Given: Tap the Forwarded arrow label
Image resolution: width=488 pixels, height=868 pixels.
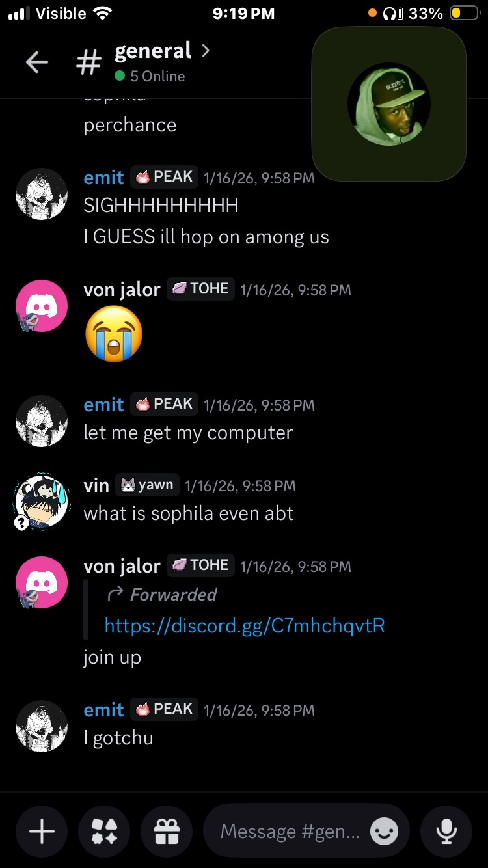Looking at the screenshot, I should point(161,594).
